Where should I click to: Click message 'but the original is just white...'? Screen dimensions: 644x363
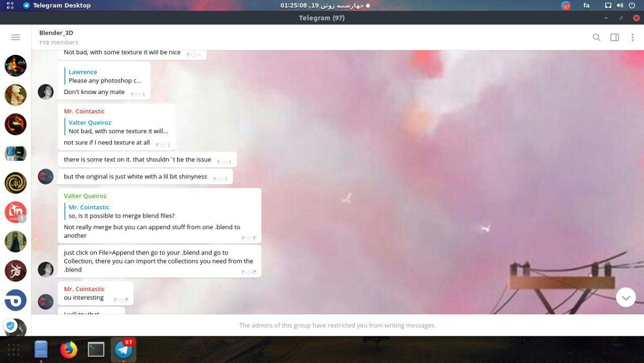(x=145, y=176)
